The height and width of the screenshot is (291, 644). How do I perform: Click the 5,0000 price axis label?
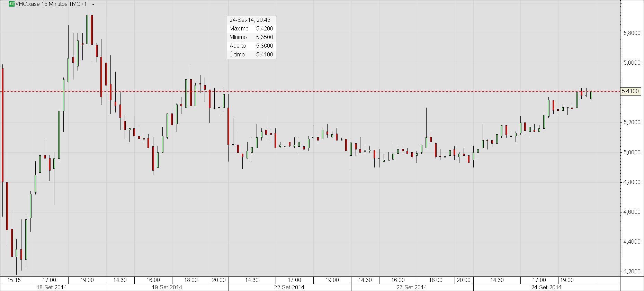click(x=631, y=152)
